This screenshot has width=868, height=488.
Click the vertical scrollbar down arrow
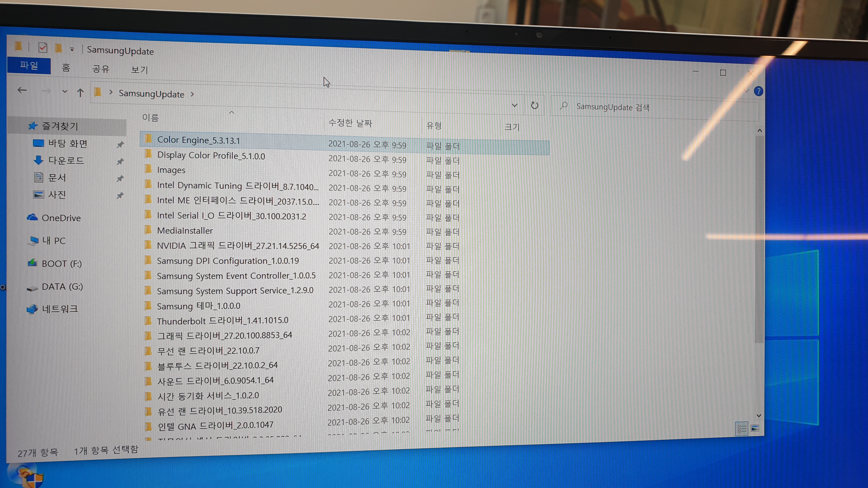point(759,415)
